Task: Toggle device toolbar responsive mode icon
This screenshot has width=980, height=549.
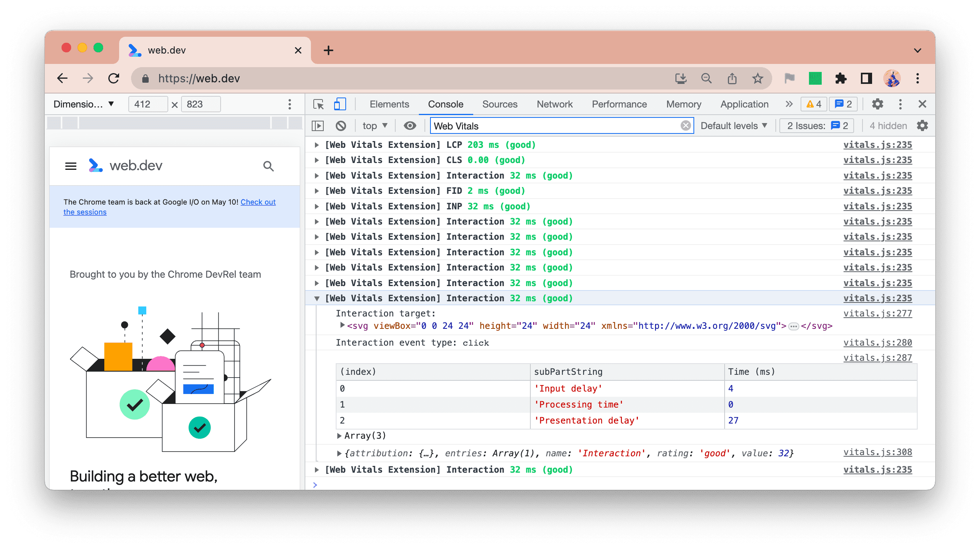Action: tap(339, 103)
